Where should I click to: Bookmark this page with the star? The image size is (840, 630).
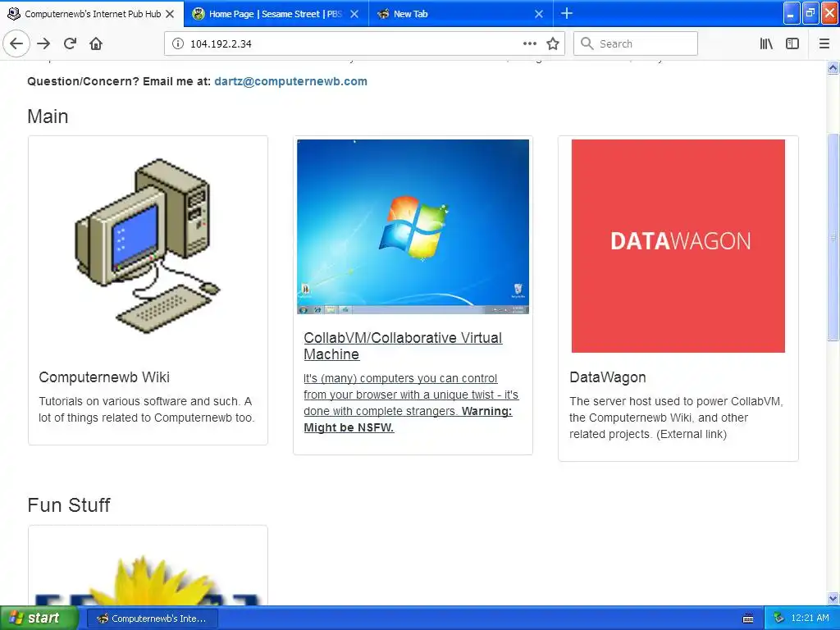[553, 44]
